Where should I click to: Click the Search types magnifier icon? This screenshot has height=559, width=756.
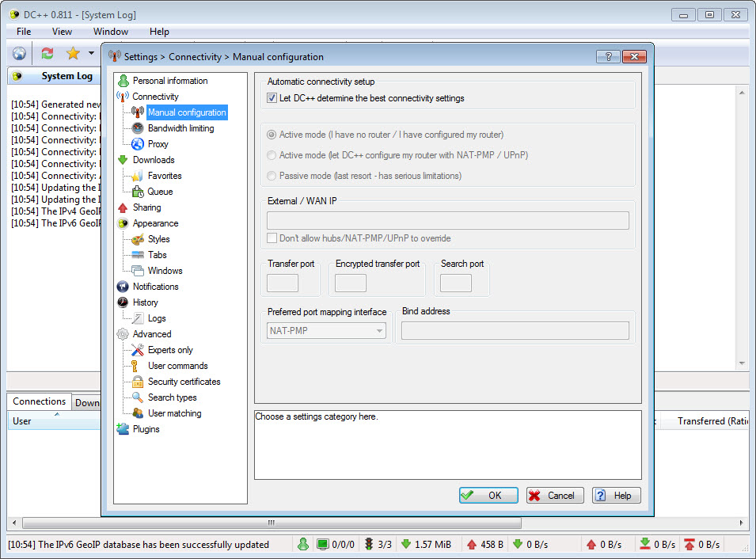pos(138,397)
